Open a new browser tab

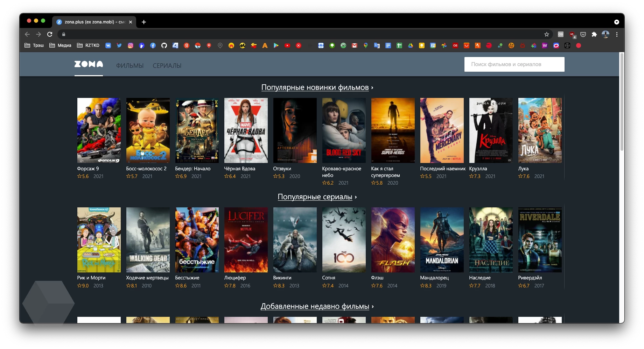[144, 22]
